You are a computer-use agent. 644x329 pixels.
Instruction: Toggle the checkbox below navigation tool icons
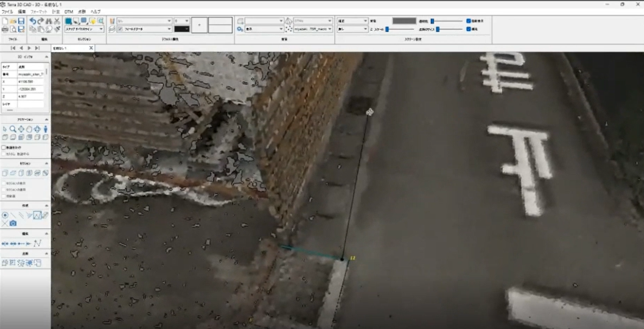pyautogui.click(x=4, y=148)
